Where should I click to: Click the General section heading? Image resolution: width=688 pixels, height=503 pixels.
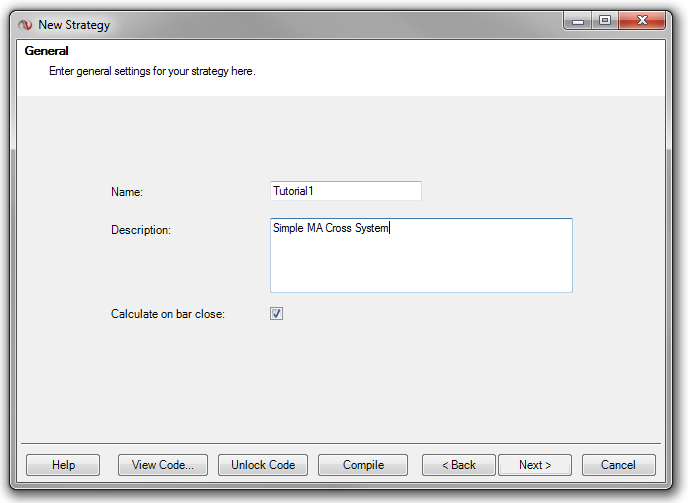coord(46,51)
